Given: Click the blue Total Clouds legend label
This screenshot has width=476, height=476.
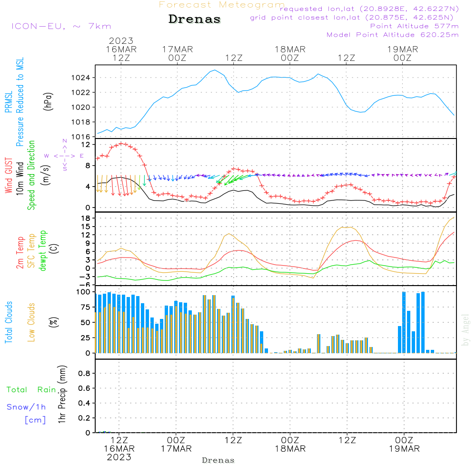Looking at the screenshot, I should tap(9, 322).
